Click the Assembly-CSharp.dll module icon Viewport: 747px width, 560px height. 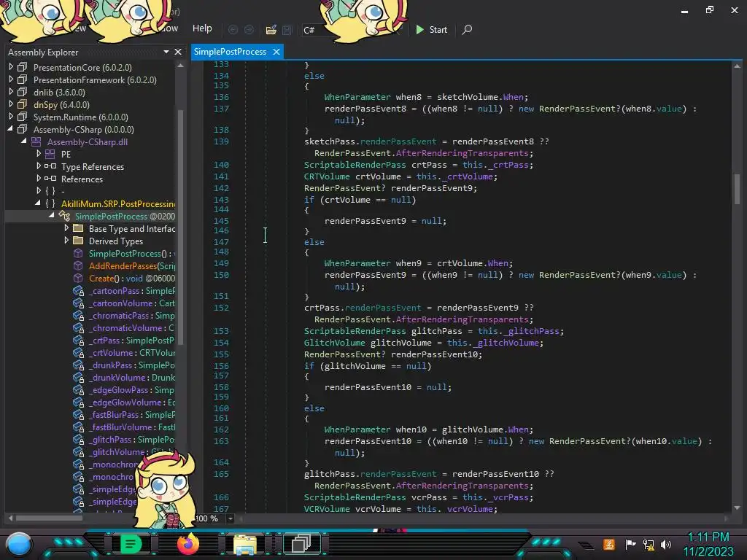click(36, 141)
